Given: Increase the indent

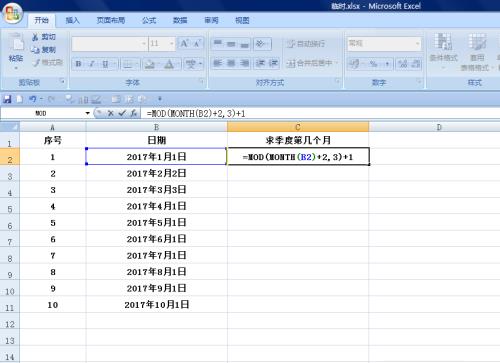Looking at the screenshot, I should [x=273, y=63].
